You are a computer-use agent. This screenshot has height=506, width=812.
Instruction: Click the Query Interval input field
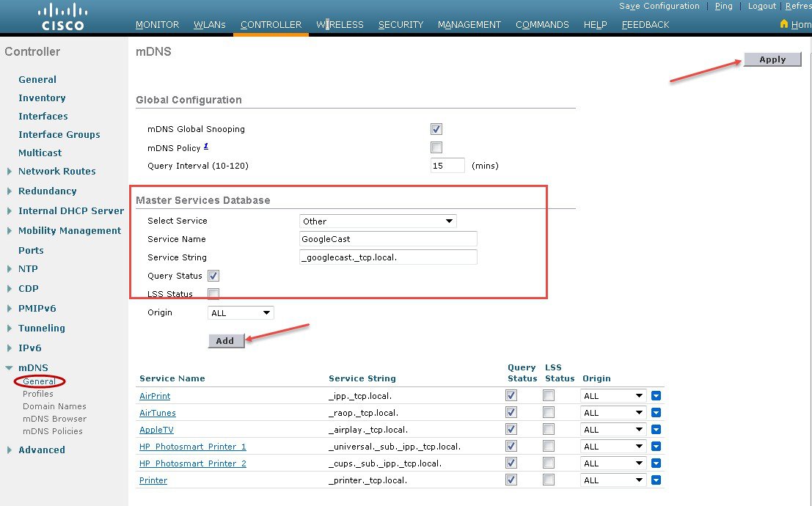(x=447, y=165)
